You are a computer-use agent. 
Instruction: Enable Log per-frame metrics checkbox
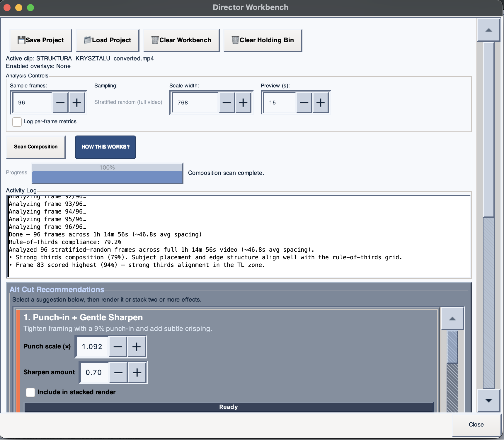[17, 122]
